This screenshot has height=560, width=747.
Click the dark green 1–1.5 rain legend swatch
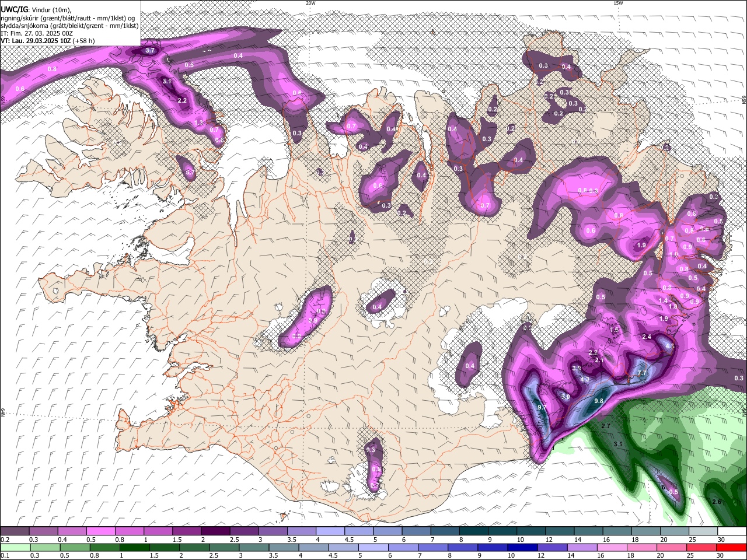tap(134, 548)
